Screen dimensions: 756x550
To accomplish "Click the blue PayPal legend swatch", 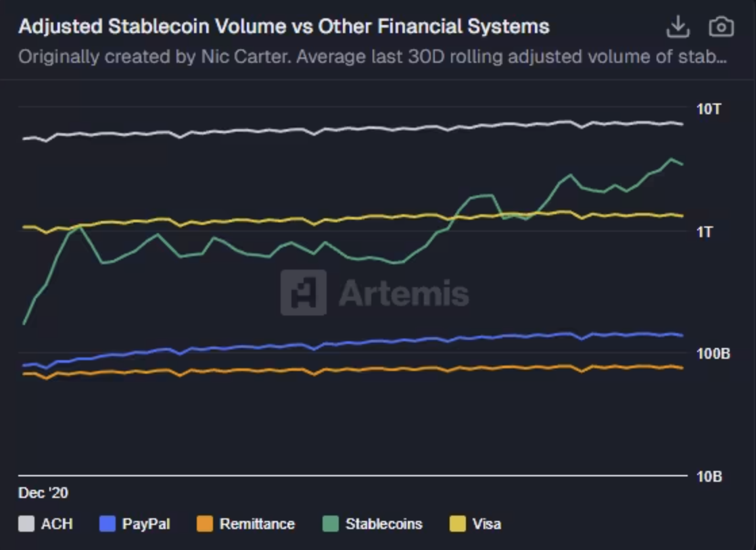I will [x=108, y=524].
